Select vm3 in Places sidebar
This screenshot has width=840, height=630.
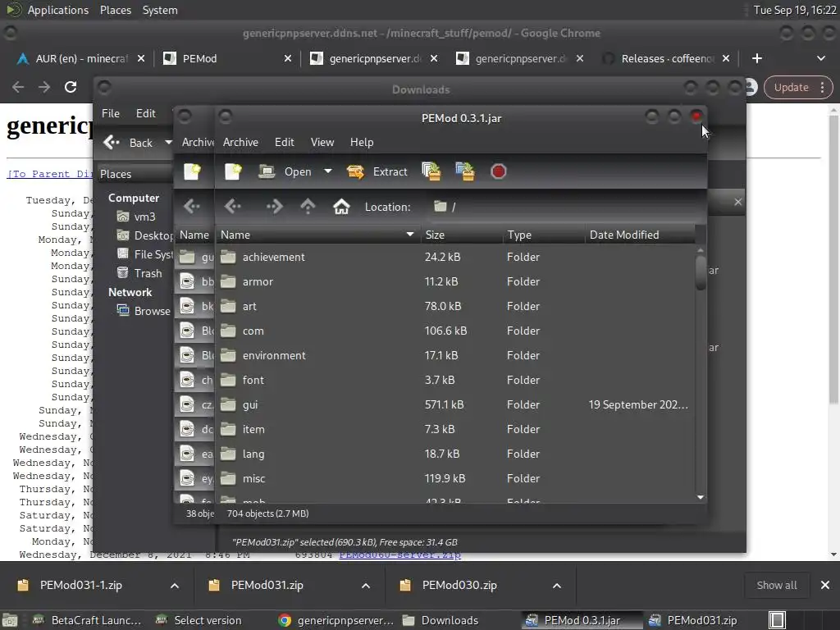tap(136, 217)
